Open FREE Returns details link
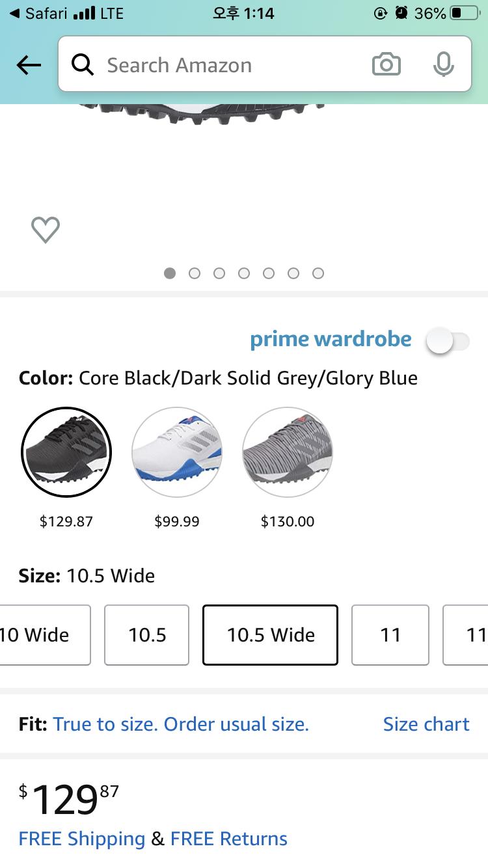This screenshot has width=488, height=868. (229, 839)
